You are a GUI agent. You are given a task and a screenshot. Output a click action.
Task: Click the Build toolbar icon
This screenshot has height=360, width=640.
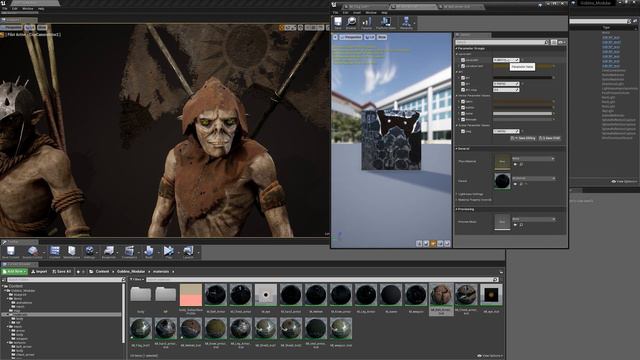click(x=149, y=252)
